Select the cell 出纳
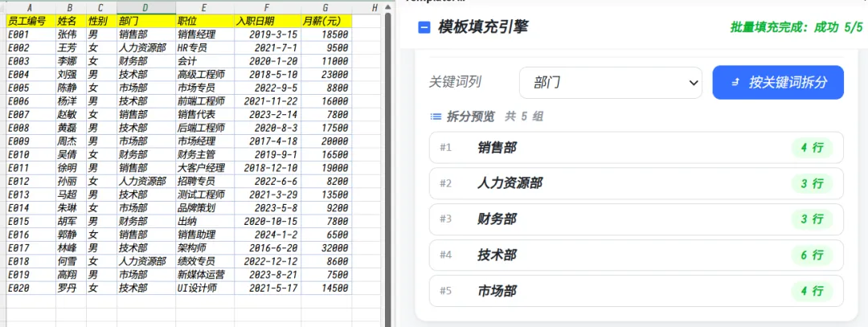Viewport: 868px width, 327px height. 205,221
